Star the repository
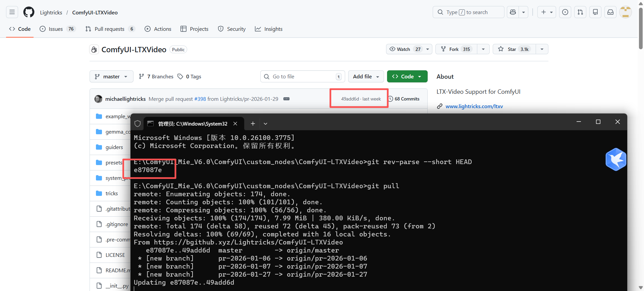Image resolution: width=644 pixels, height=291 pixels. pyautogui.click(x=514, y=49)
